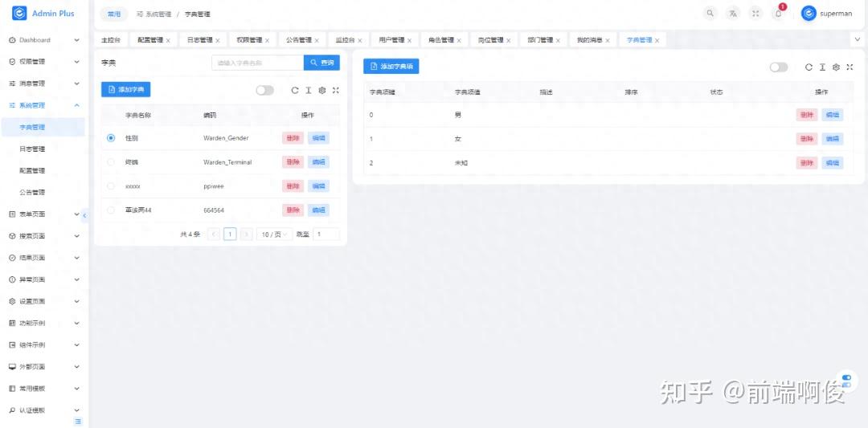Open the 10/页 page size dropdown
This screenshot has height=428, width=868.
pos(275,234)
